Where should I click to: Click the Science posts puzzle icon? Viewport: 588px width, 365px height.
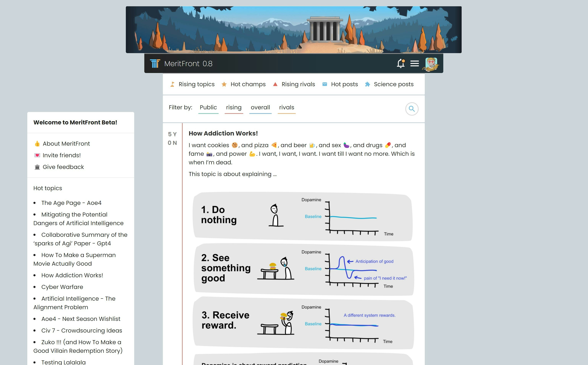[367, 84]
